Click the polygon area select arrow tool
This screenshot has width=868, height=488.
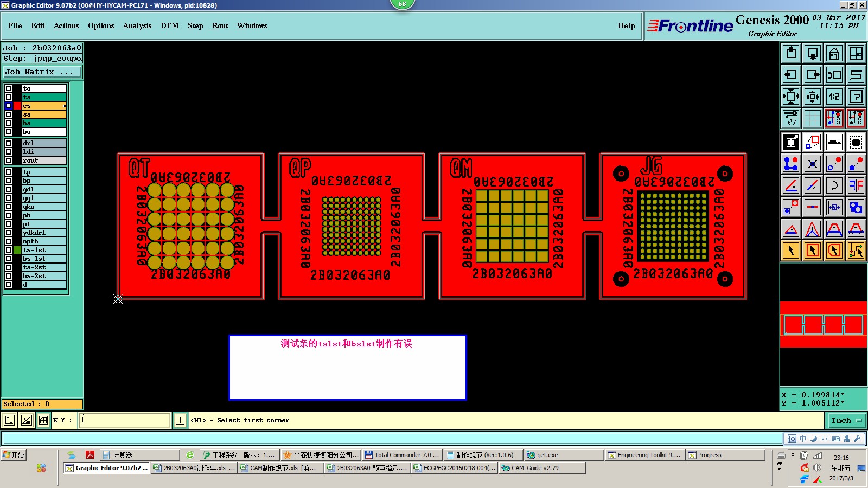pyautogui.click(x=834, y=251)
